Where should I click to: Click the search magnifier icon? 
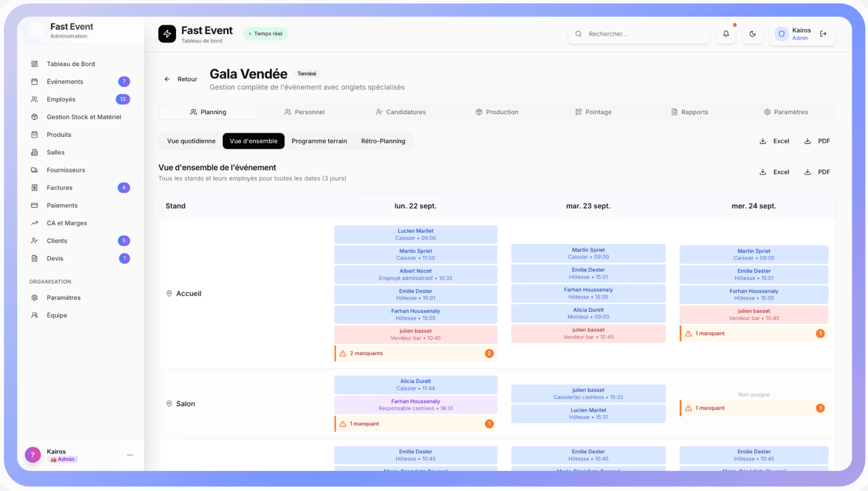click(x=578, y=34)
